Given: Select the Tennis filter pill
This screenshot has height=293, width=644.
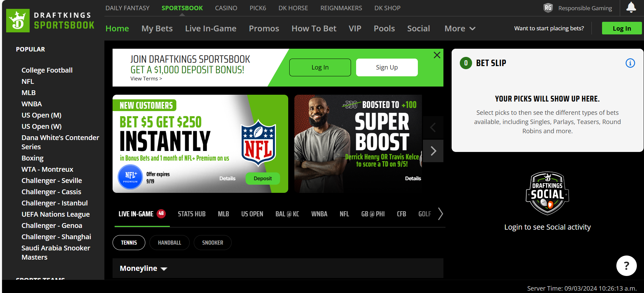Looking at the screenshot, I should click(x=129, y=243).
